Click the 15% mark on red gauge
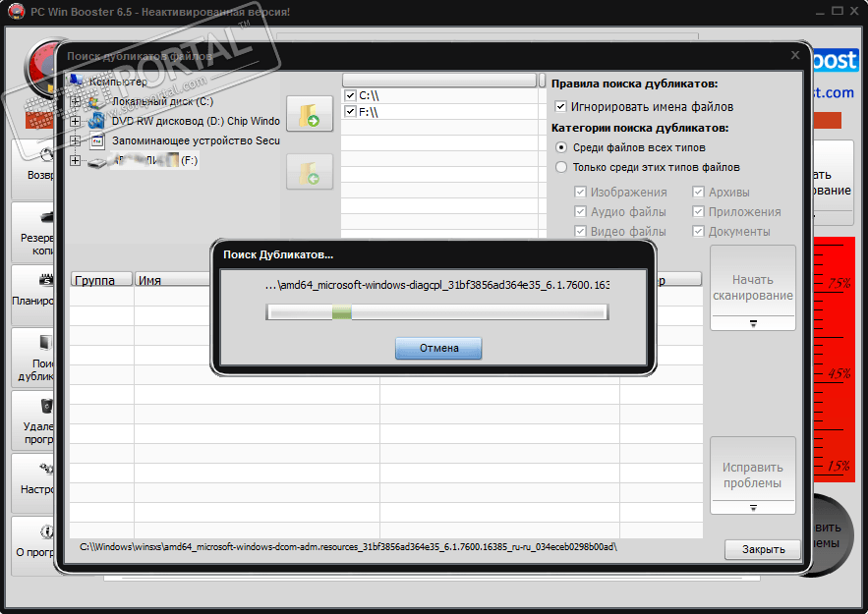 point(839,466)
